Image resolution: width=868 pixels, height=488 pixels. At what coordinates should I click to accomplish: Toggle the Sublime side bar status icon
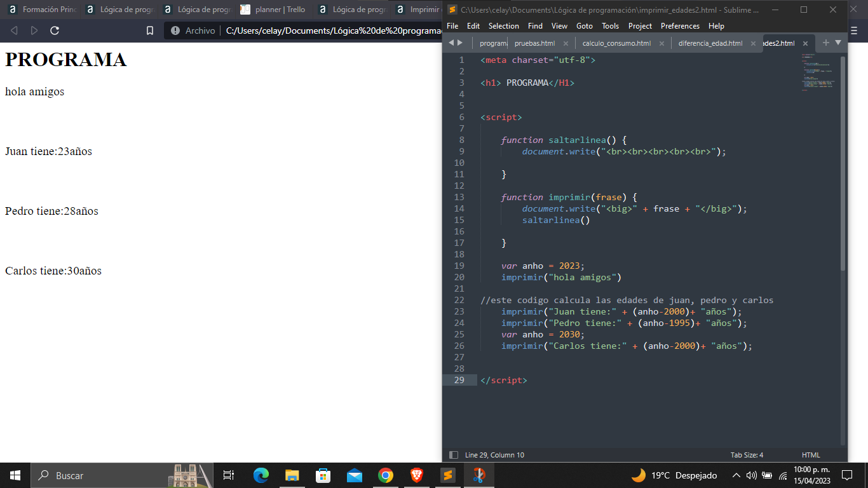point(454,455)
